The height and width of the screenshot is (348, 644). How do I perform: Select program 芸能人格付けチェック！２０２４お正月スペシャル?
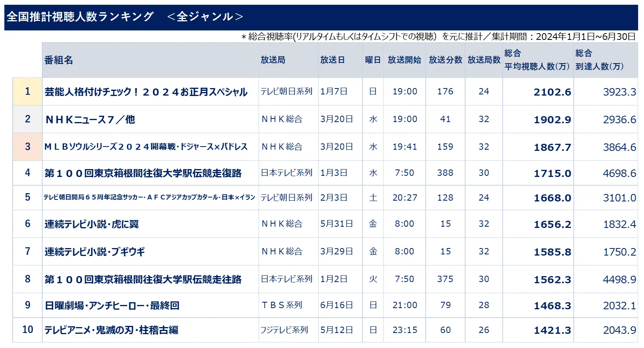tap(146, 92)
